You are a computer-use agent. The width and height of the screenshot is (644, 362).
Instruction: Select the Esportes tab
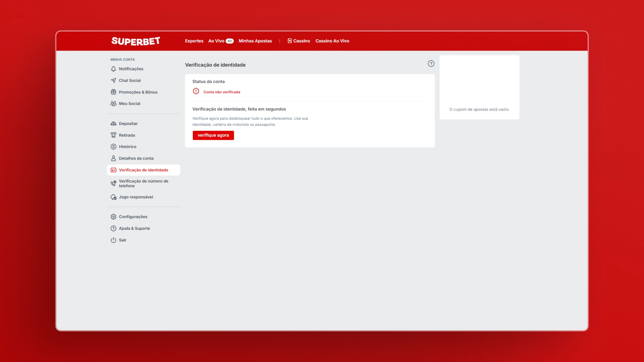[x=194, y=41]
